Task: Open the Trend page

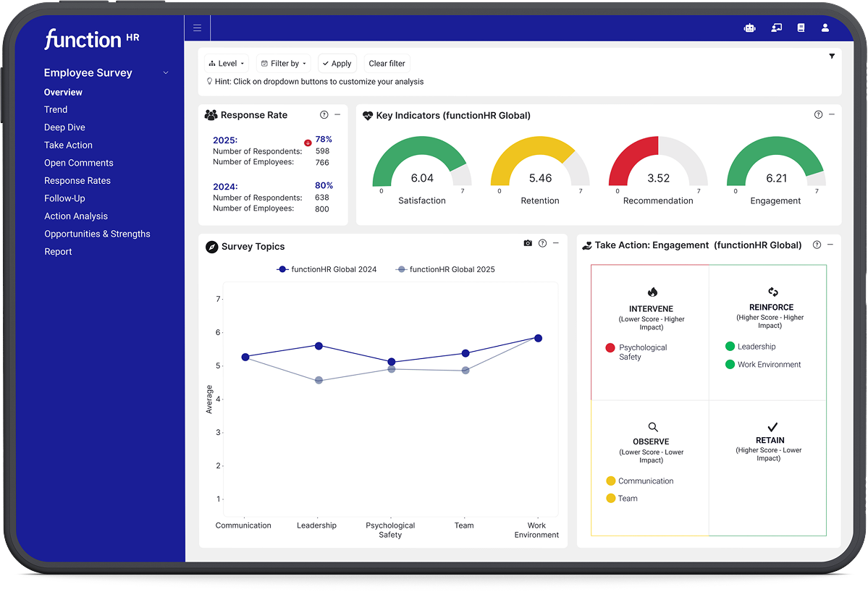Action: (x=56, y=109)
